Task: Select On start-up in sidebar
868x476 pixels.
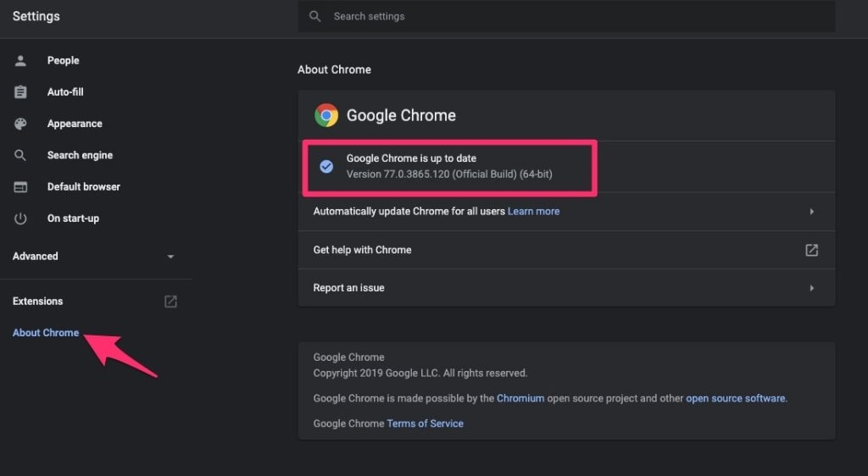Action: click(x=73, y=219)
